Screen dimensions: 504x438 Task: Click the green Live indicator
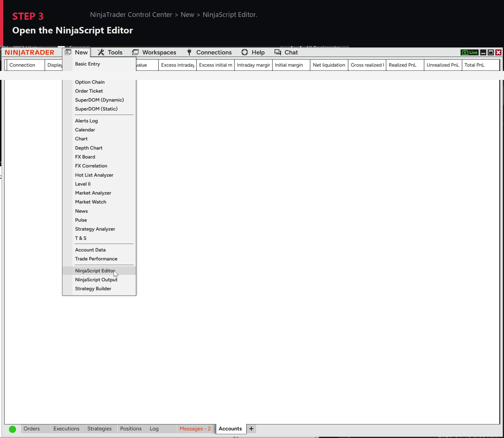(x=469, y=53)
